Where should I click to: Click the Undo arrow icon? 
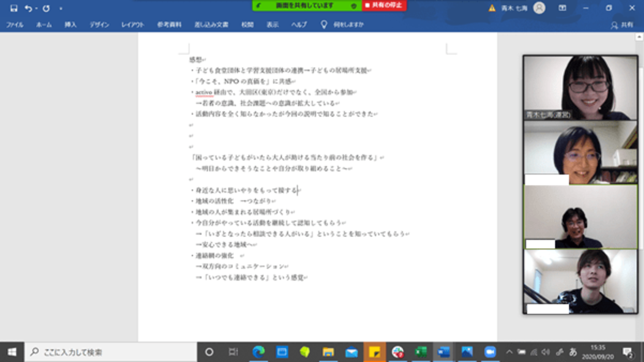[x=28, y=9]
